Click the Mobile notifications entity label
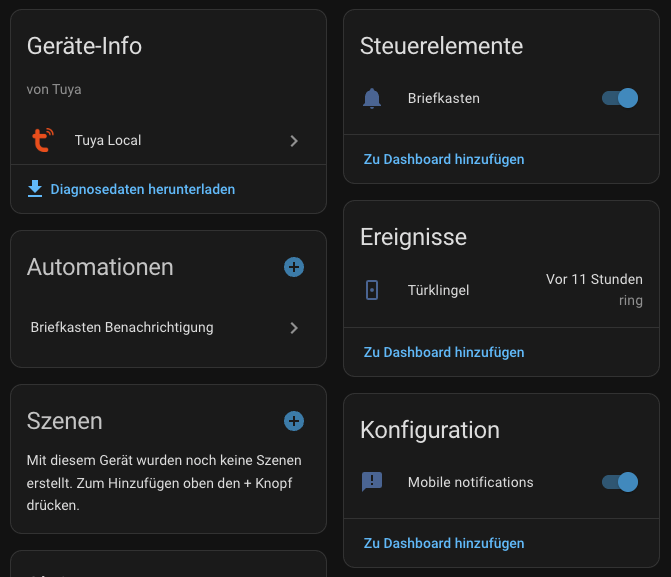The width and height of the screenshot is (671, 577). 470,482
